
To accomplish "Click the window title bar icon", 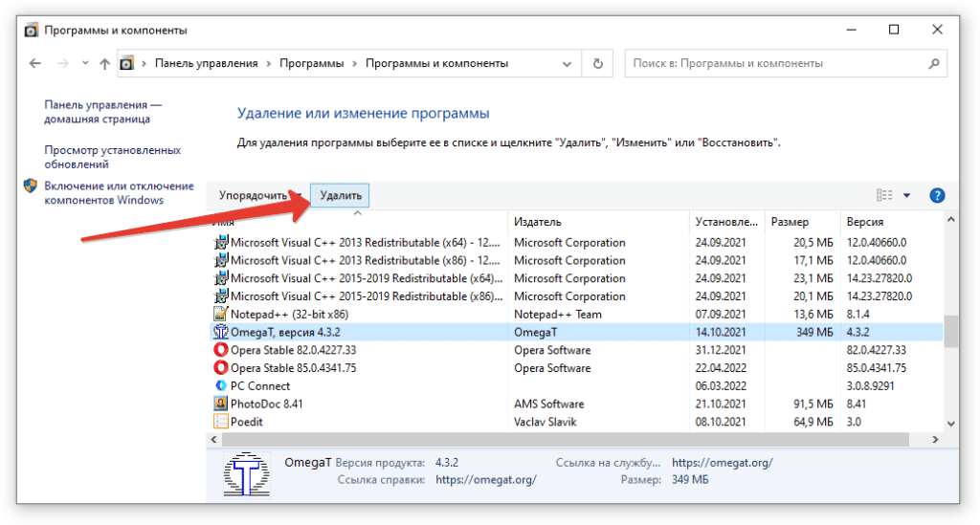I will [x=32, y=30].
